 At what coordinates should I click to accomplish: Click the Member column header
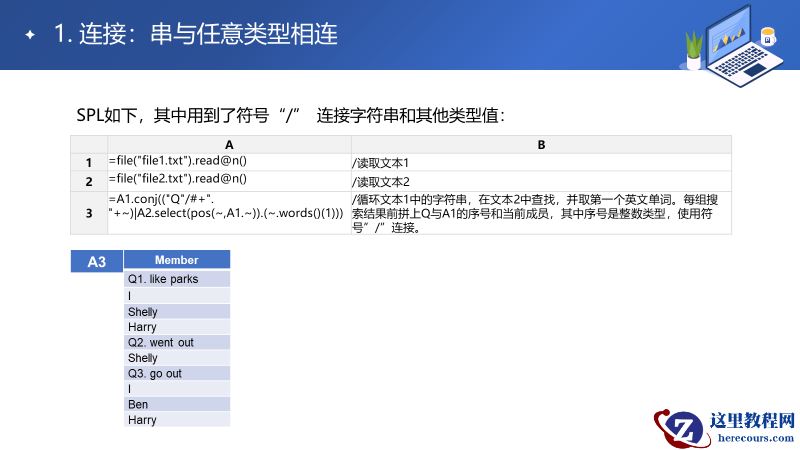(x=177, y=260)
